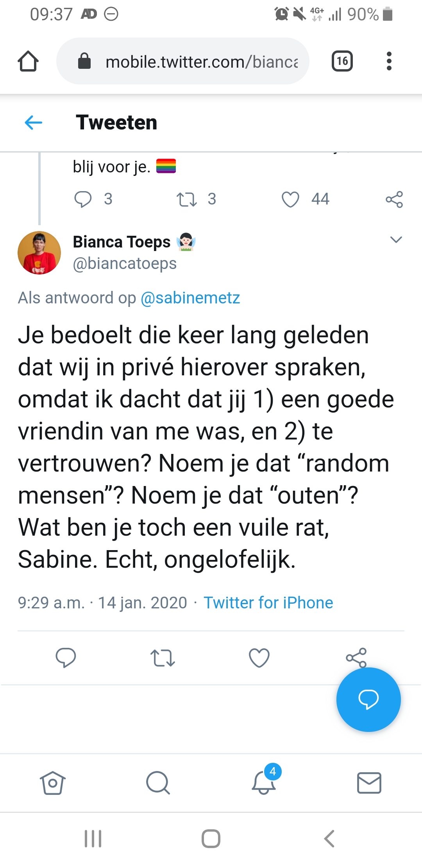Tap the browser home icon
Viewport: 422px width, 868px height.
click(x=28, y=61)
